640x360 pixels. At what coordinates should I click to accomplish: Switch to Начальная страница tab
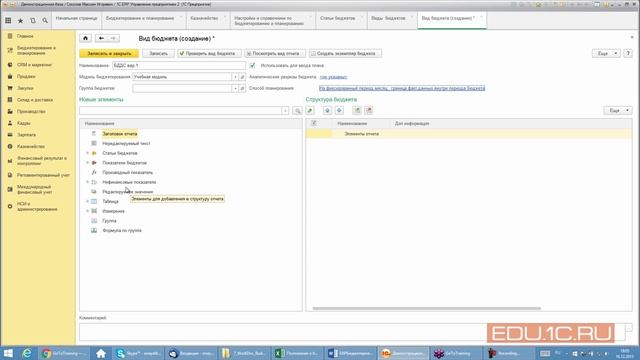[76, 20]
